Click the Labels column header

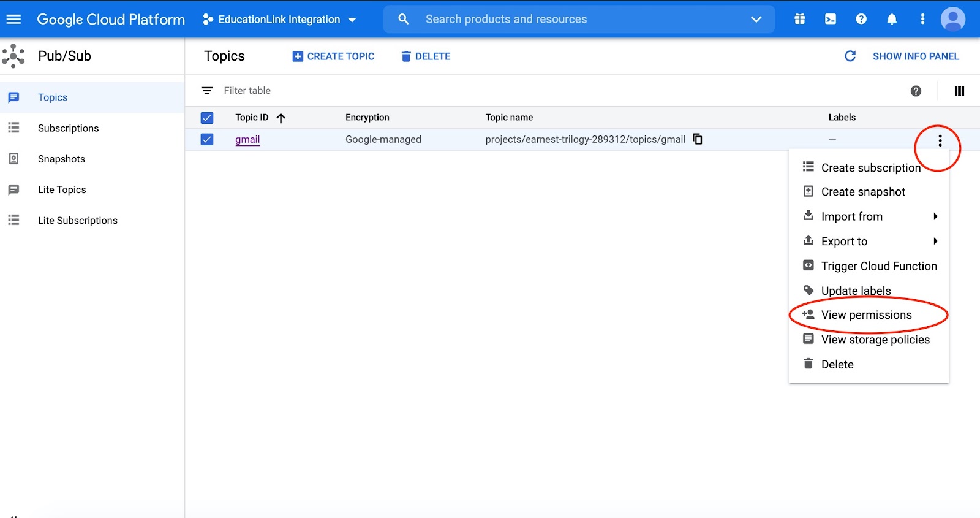pyautogui.click(x=842, y=118)
